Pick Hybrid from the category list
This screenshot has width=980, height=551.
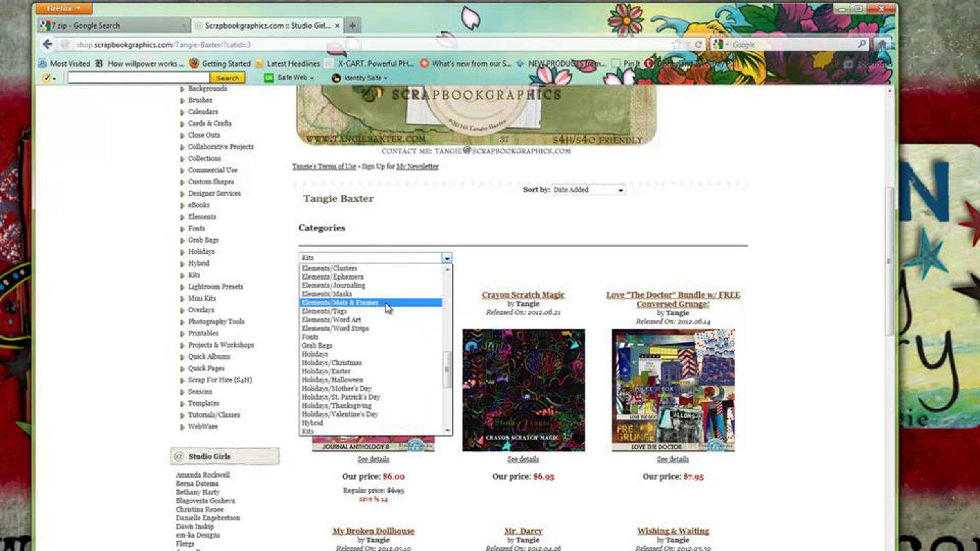tap(312, 423)
